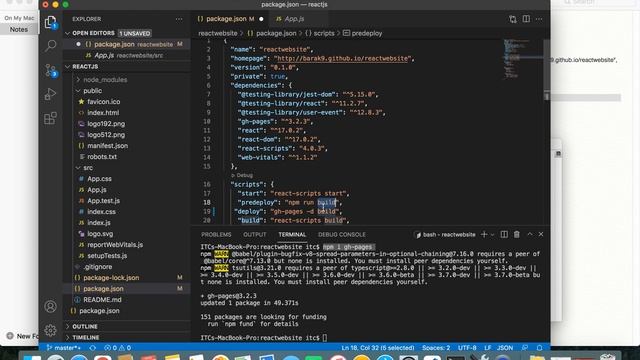
Task: Open the terminal launch profile dropdown arrow
Action: pyautogui.click(x=492, y=235)
